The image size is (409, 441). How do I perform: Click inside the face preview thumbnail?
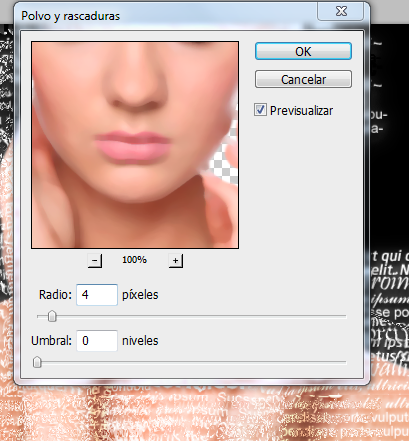(x=135, y=145)
